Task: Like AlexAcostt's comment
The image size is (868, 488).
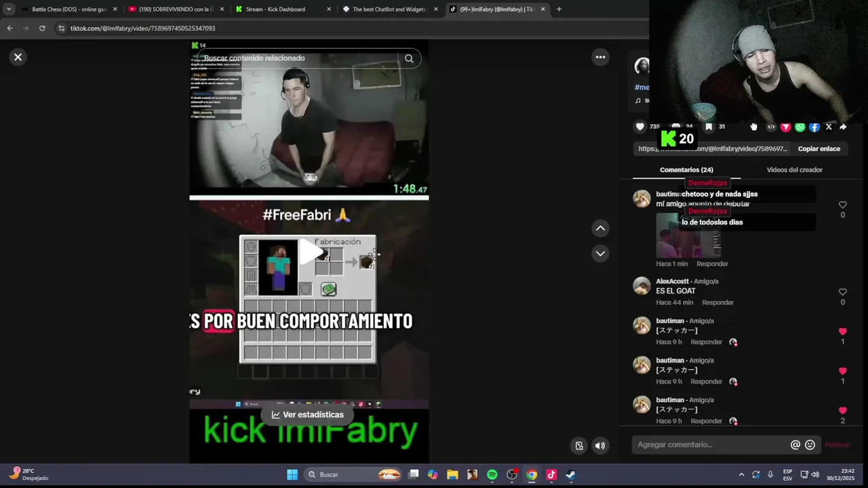Action: tap(843, 292)
